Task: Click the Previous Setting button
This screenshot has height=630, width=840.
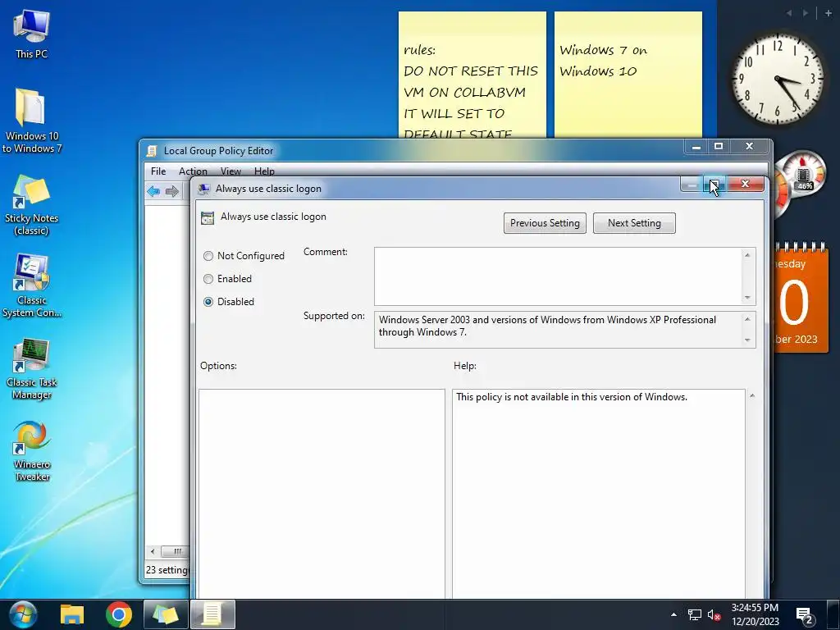Action: [545, 223]
